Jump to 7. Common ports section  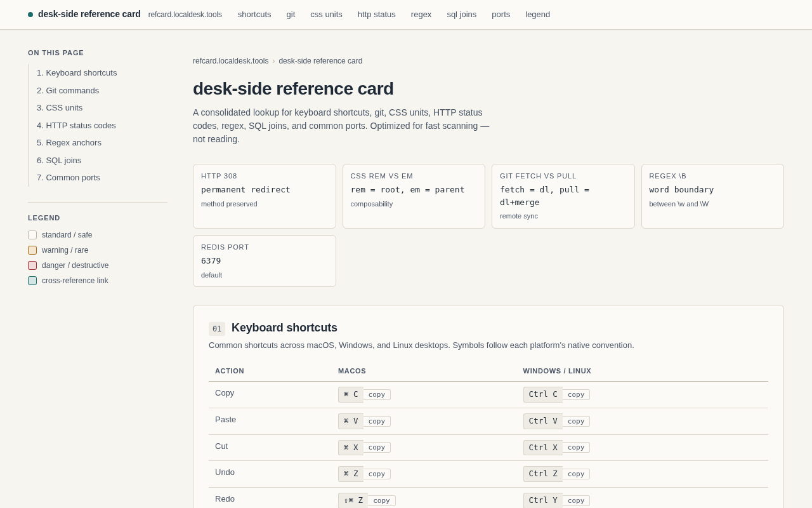(69, 178)
